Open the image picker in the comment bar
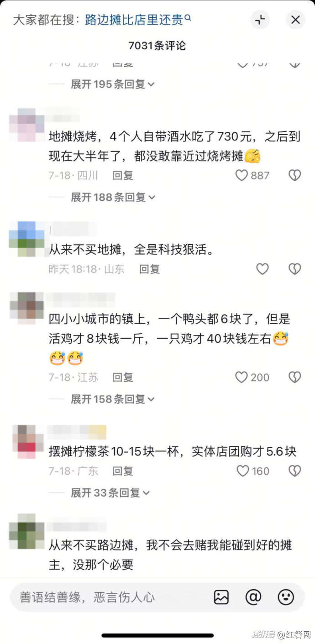The image size is (315, 644). tap(221, 597)
